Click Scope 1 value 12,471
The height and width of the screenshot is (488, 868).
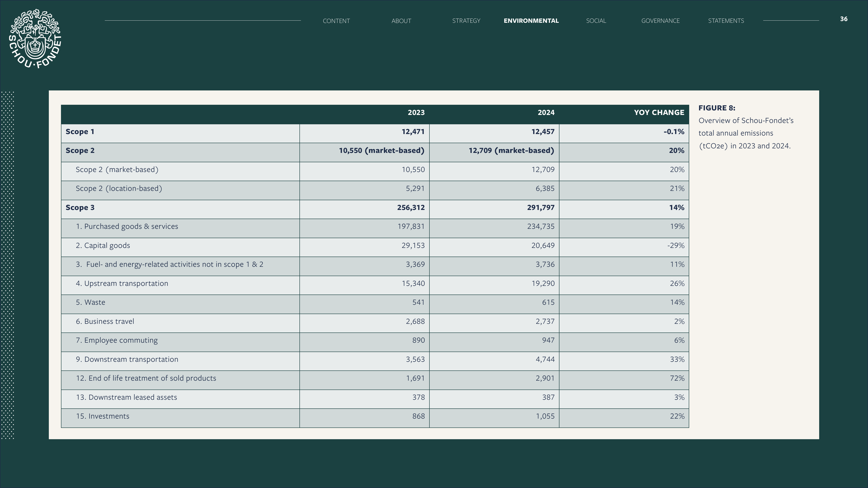(413, 132)
